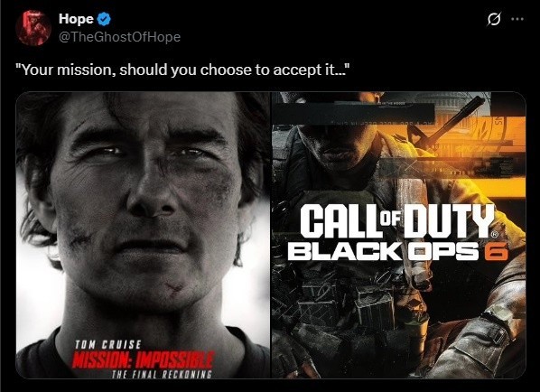The width and height of the screenshot is (540, 392).
Task: Click the display name Hope
Action: [76, 19]
